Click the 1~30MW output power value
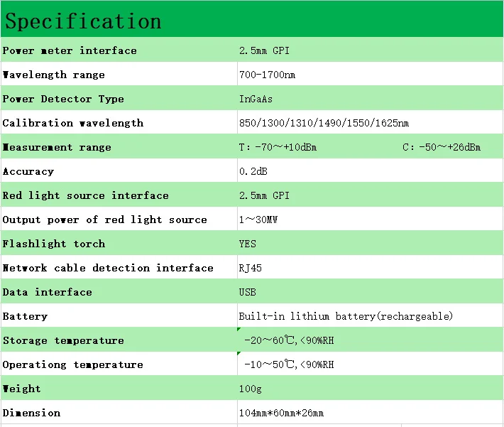504x427 pixels. click(x=258, y=220)
